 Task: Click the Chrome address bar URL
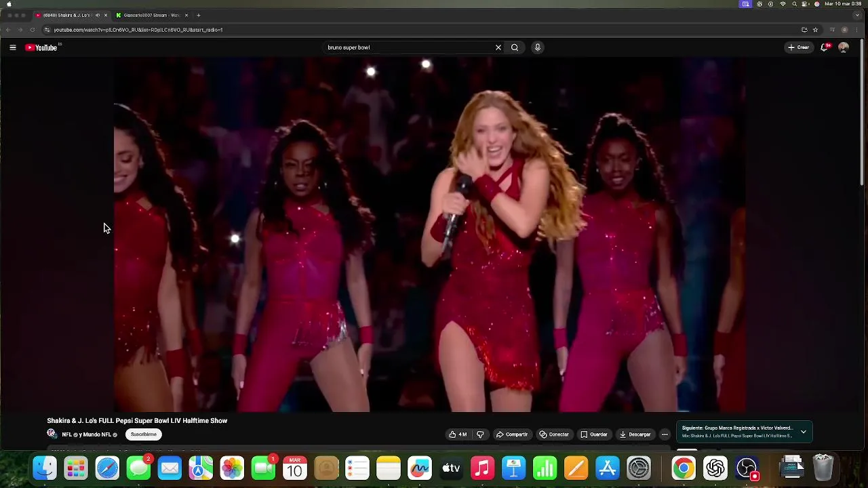pyautogui.click(x=138, y=30)
